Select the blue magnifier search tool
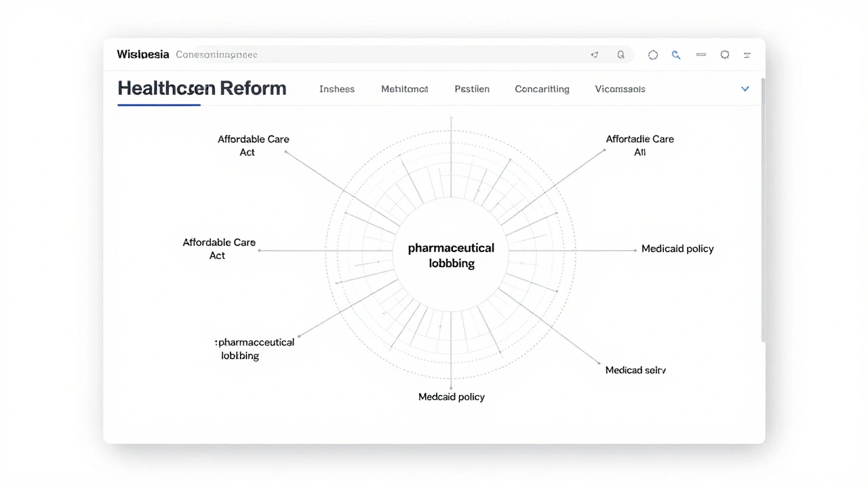868x488 pixels. pyautogui.click(x=676, y=54)
